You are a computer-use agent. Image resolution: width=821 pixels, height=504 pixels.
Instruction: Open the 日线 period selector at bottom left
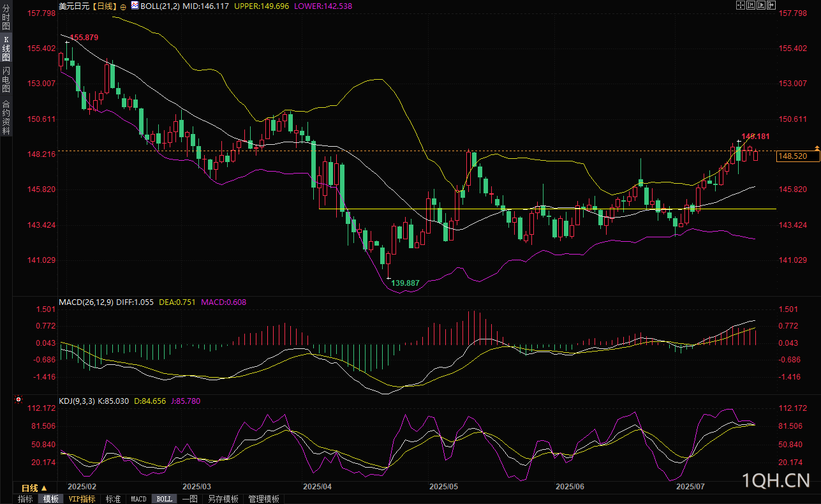(34, 487)
